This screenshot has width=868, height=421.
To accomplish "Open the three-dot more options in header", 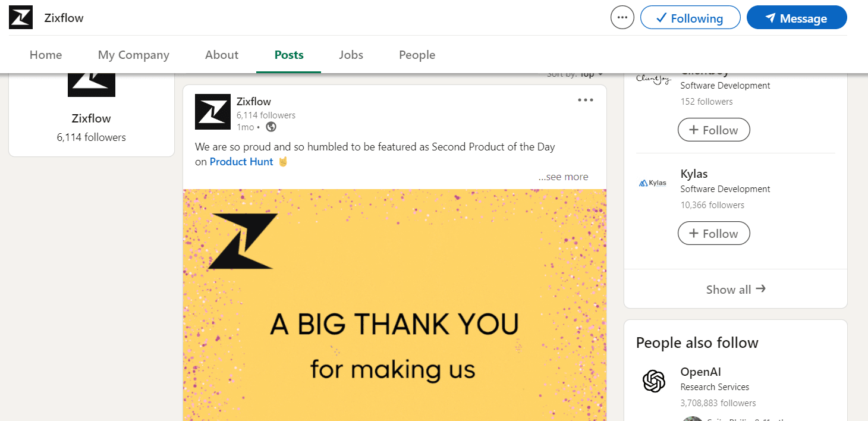I will (622, 18).
